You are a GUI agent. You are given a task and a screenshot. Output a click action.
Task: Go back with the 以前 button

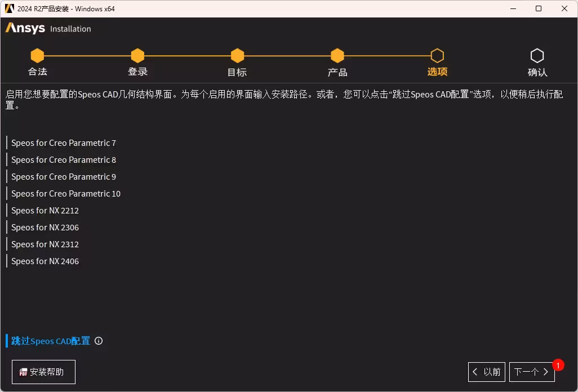pos(487,372)
